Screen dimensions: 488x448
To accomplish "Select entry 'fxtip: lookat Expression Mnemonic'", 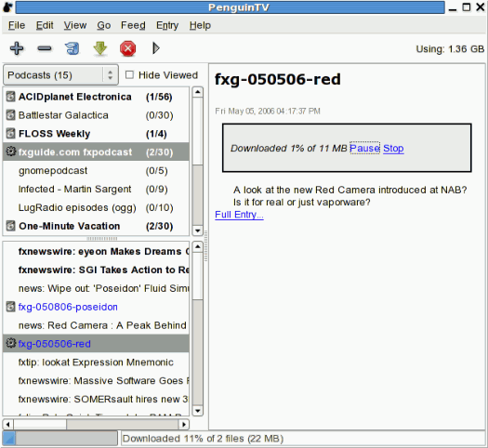I will point(96,362).
